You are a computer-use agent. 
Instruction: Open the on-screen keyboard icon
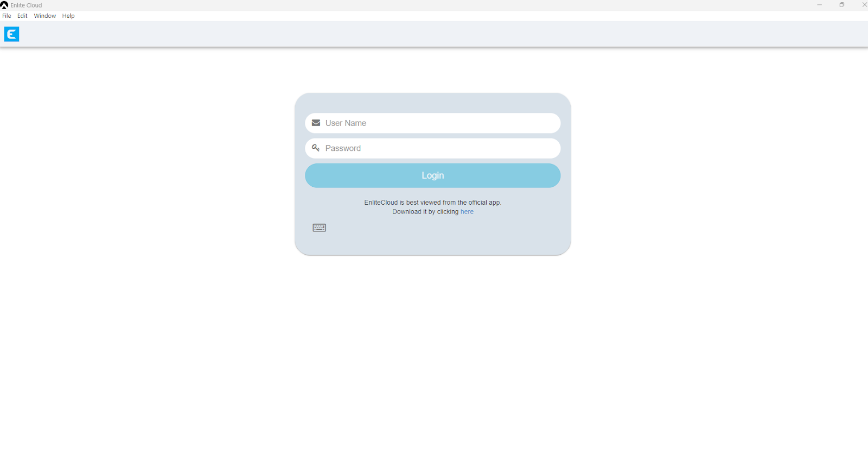click(x=320, y=228)
